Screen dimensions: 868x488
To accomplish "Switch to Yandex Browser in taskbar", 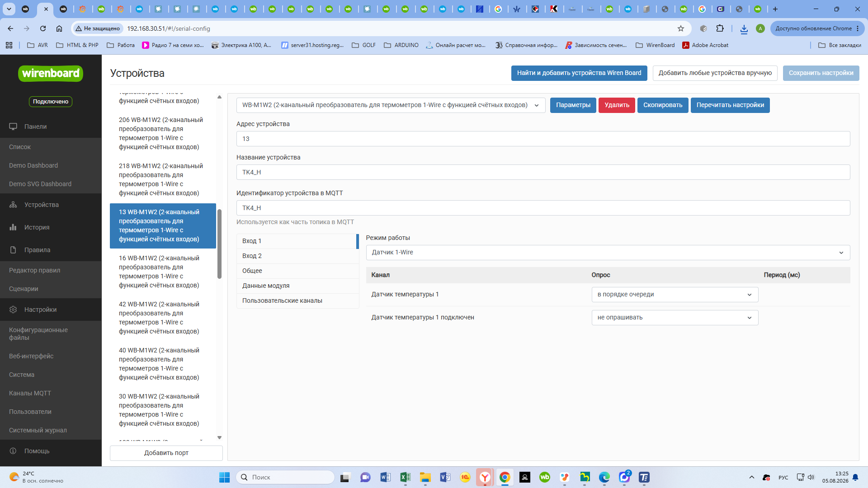I will click(485, 477).
